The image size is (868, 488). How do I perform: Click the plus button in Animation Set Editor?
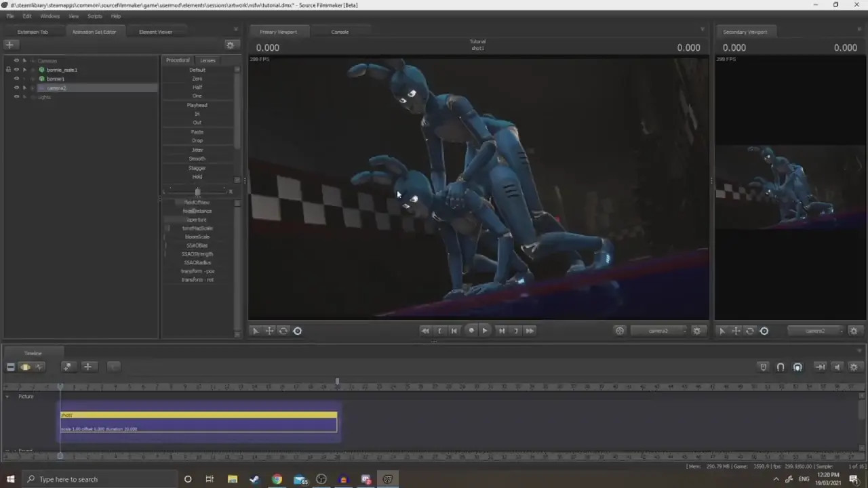[9, 45]
